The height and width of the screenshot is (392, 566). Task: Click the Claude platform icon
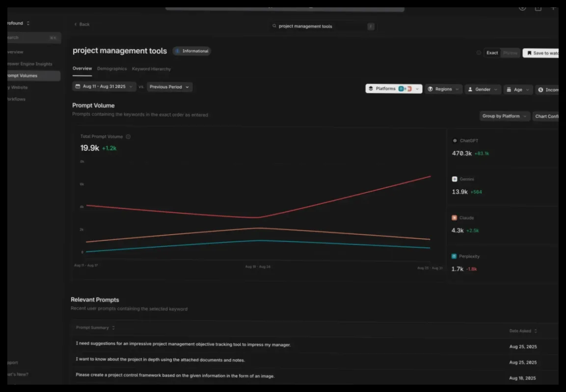point(454,218)
